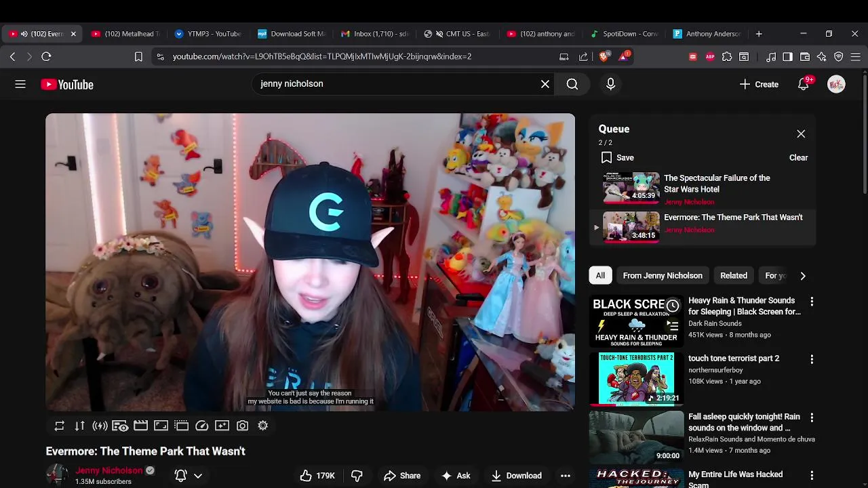Take a screenshot with the camera icon

[242, 426]
